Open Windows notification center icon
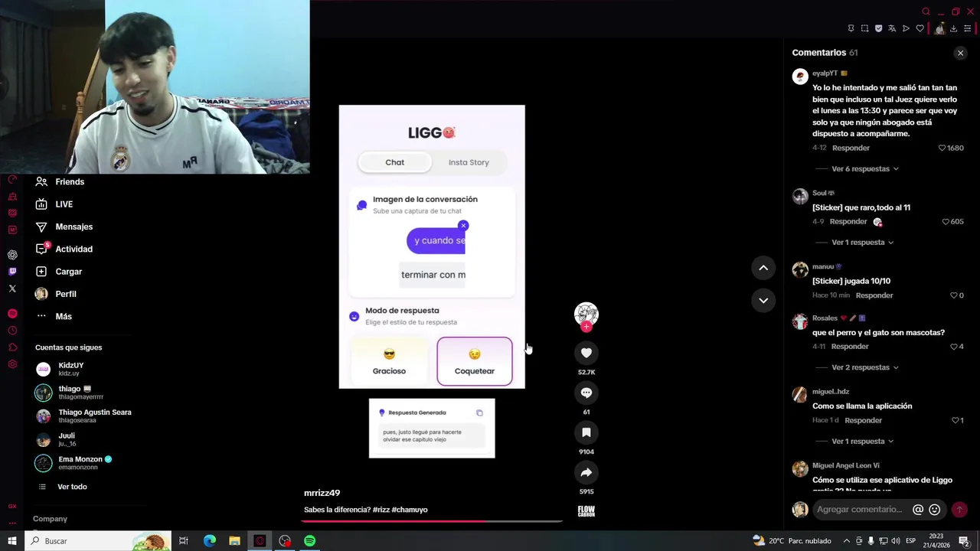The height and width of the screenshot is (551, 980). pyautogui.click(x=964, y=541)
